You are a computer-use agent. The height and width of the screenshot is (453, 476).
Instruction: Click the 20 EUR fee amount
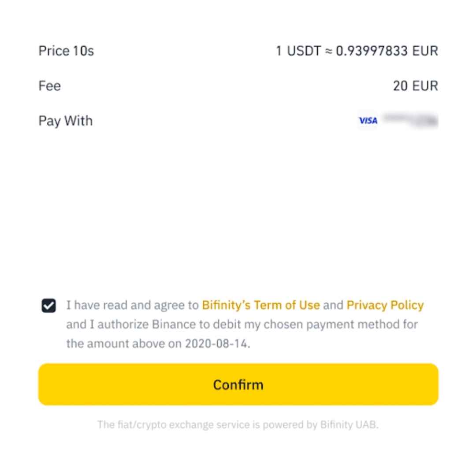pos(415,86)
